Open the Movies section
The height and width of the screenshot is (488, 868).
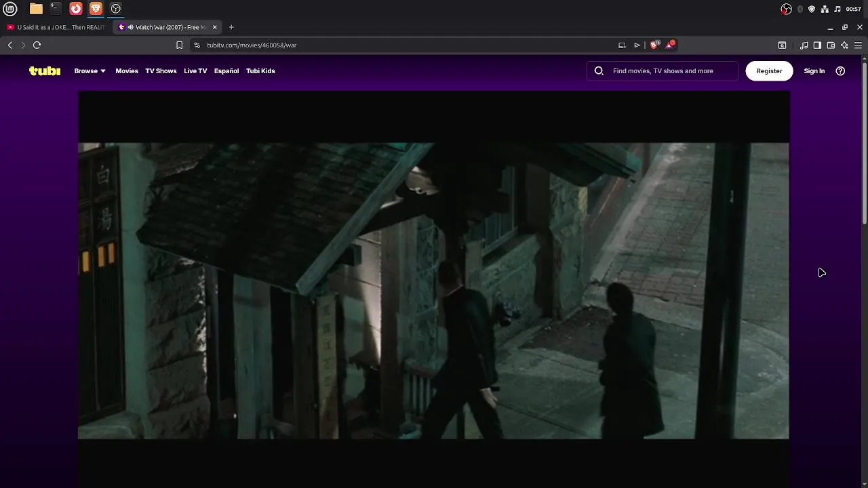127,71
